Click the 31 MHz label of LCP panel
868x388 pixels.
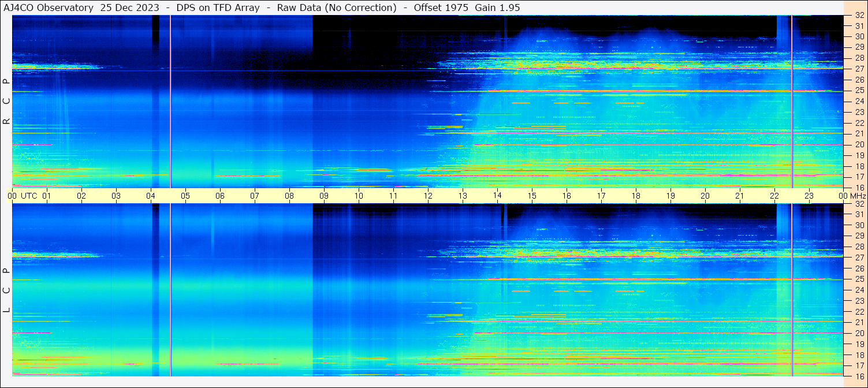(x=859, y=214)
